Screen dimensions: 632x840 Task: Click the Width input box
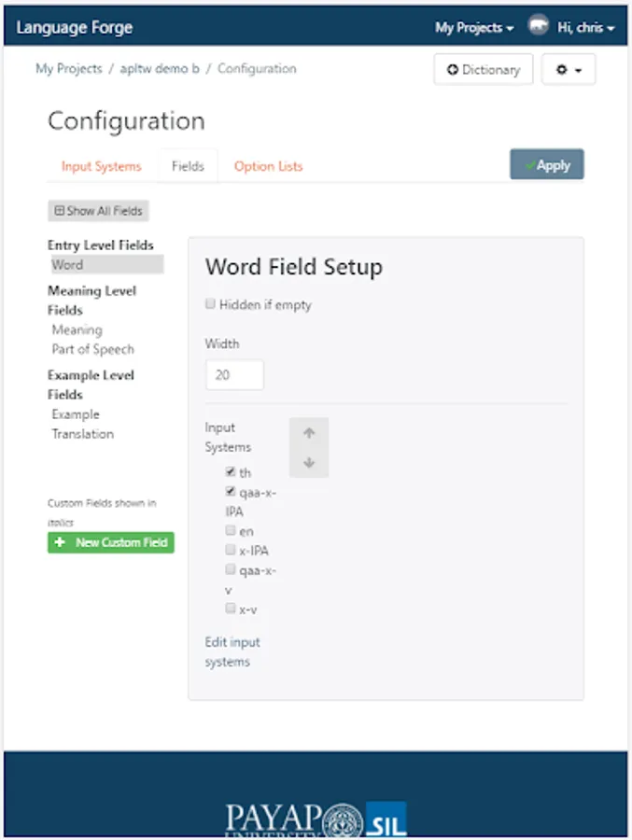tap(234, 374)
